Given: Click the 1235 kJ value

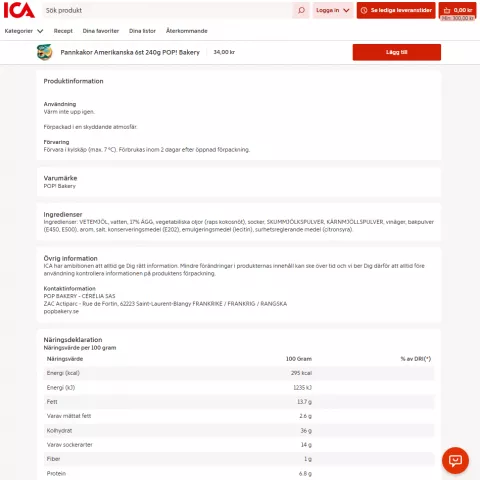Looking at the screenshot, I should (302, 388).
